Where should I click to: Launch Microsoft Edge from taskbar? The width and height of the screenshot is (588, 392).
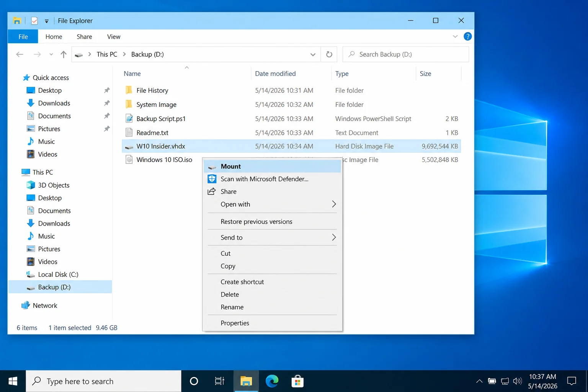[x=272, y=381]
